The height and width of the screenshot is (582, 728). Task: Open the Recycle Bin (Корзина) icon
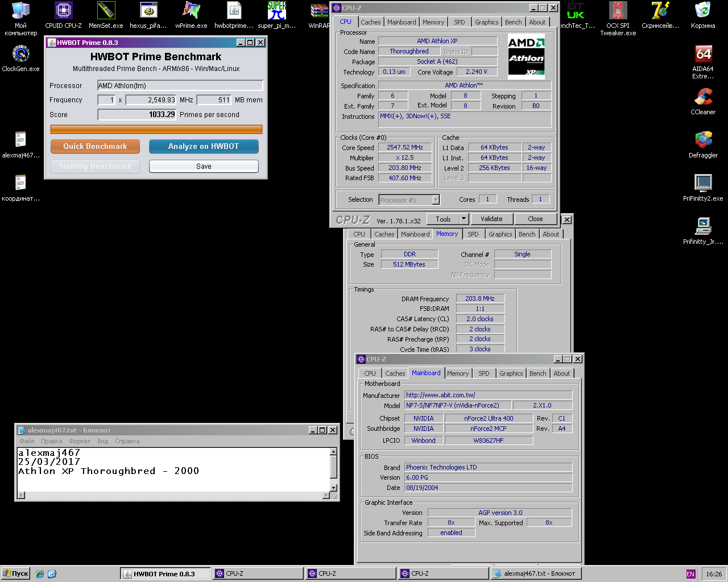703,15
